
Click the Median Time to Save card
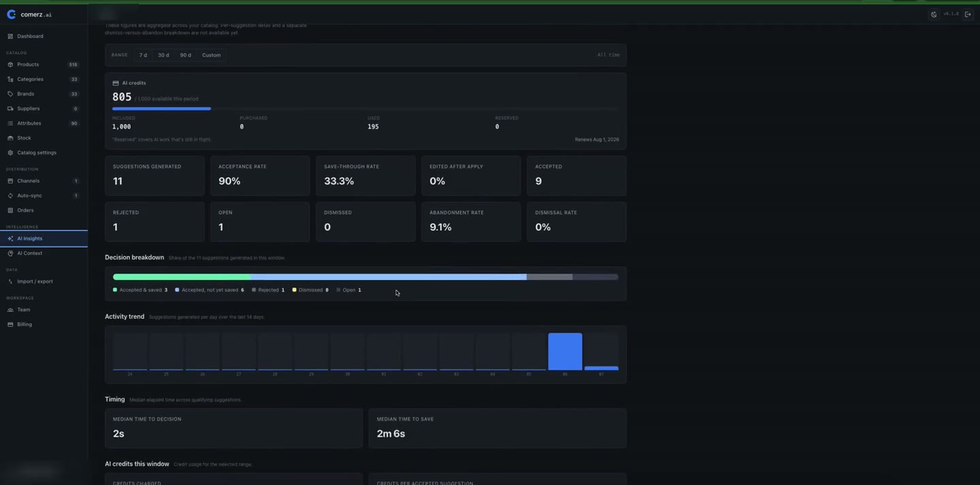(497, 428)
